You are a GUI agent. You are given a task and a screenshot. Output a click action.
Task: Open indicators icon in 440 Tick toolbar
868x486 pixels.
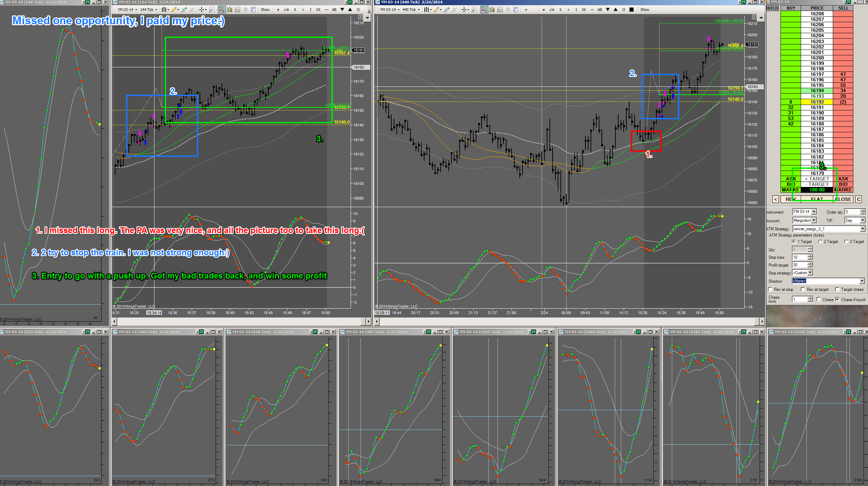[500, 10]
